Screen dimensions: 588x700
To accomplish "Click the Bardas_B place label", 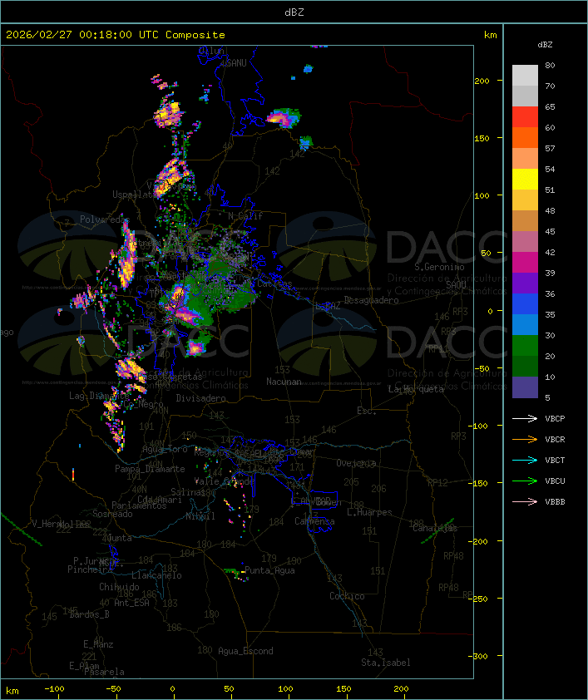I will 90,614.
